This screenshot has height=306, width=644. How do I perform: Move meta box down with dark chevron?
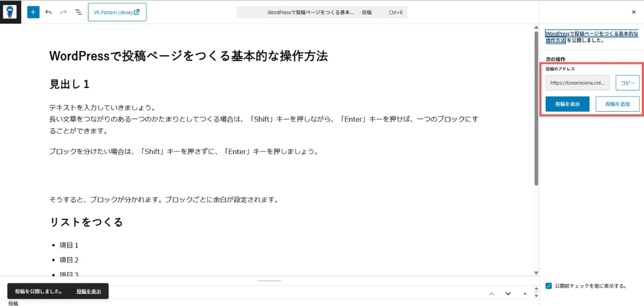(508, 294)
